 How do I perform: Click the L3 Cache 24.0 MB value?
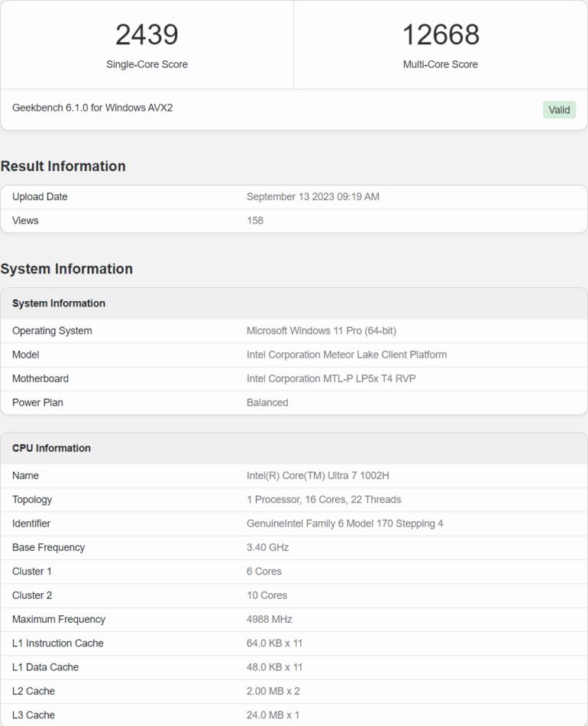[x=273, y=715]
